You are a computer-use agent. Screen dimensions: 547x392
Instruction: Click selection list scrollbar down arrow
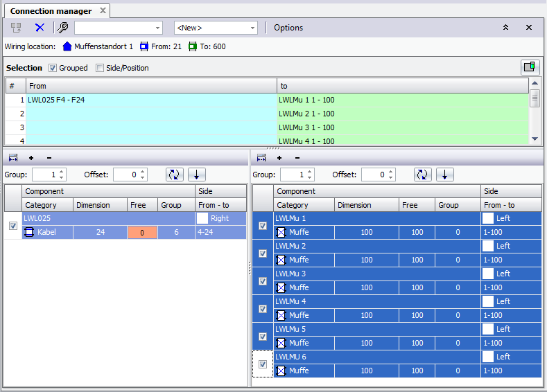tap(535, 139)
